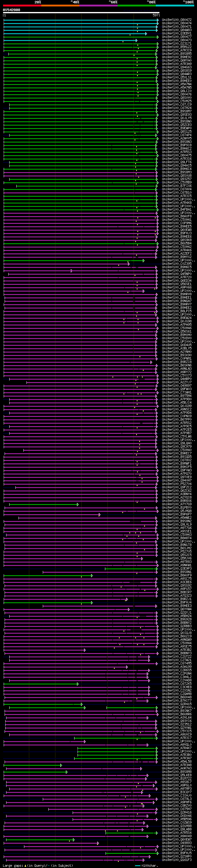Select the UniRef100_A5A7N5 label
Image resolution: width=197 pixels, height=868 pixels.
click(x=177, y=88)
